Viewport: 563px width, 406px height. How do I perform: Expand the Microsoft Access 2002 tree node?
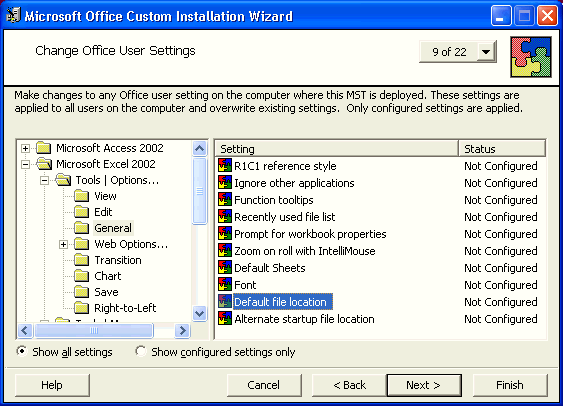(x=25, y=148)
